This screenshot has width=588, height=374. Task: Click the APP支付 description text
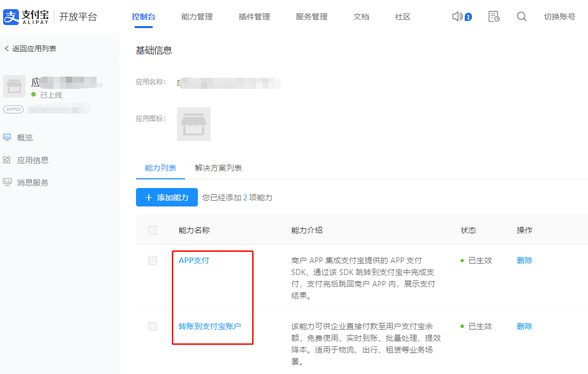[x=363, y=278]
